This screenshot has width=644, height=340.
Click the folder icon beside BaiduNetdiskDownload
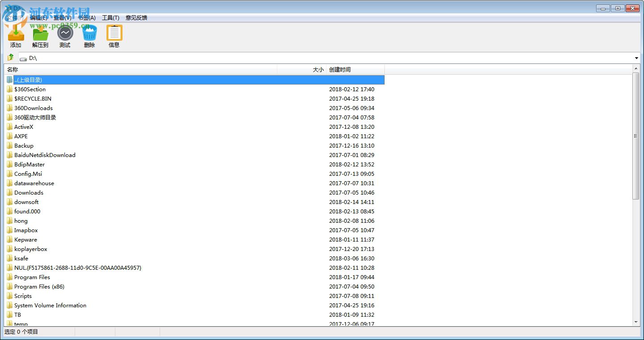point(10,155)
